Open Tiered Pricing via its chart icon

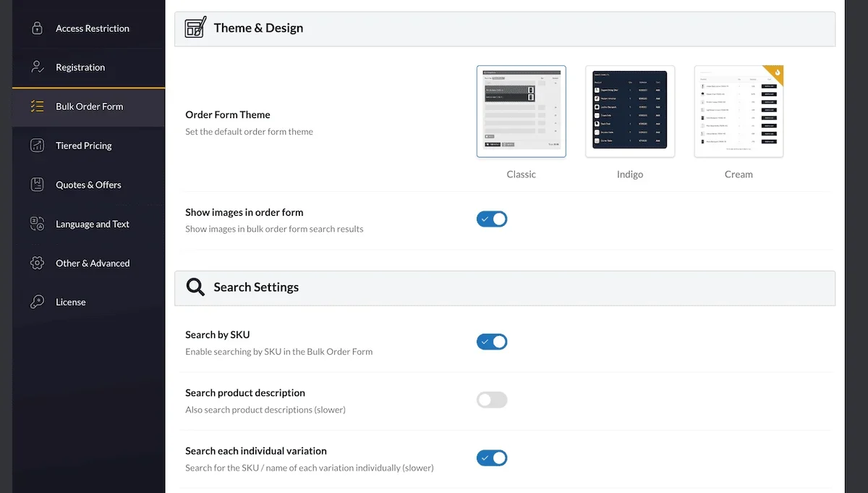[36, 146]
